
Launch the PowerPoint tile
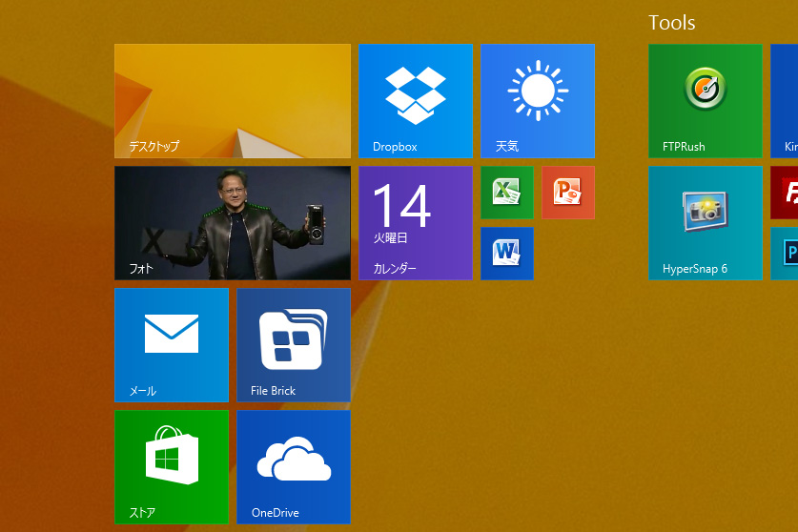568,193
